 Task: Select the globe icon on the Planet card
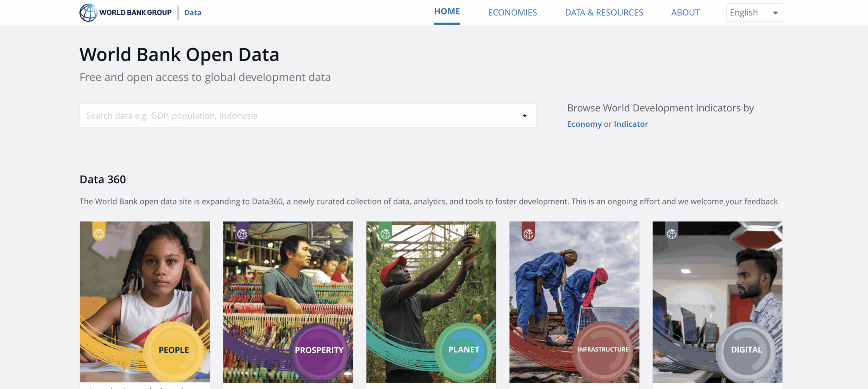(x=386, y=233)
